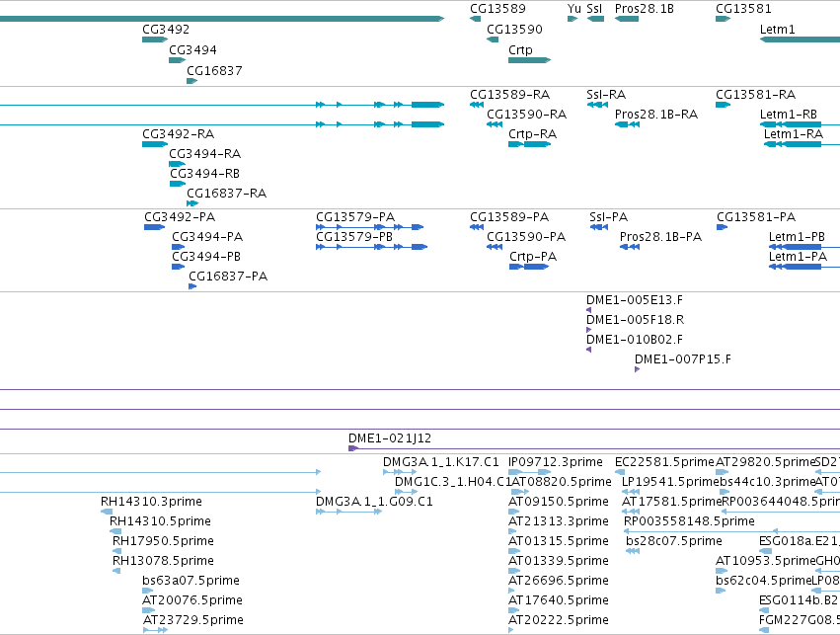Click the Letm1-PB protein label
The width and height of the screenshot is (840, 635).
(797, 237)
